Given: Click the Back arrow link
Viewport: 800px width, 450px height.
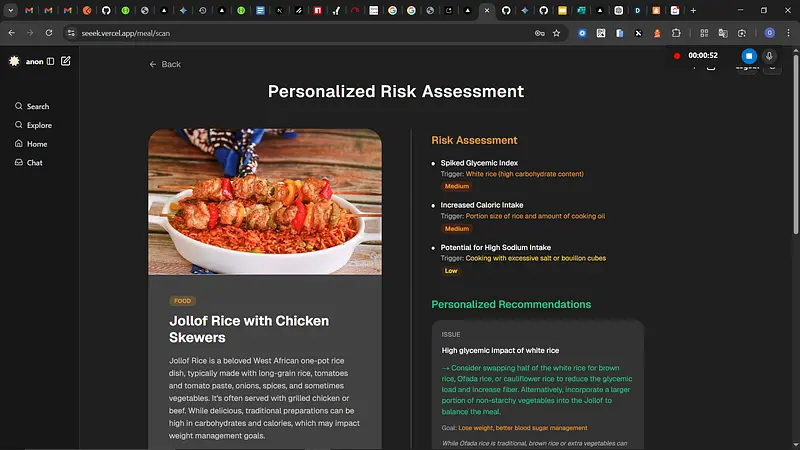Looking at the screenshot, I should point(165,64).
